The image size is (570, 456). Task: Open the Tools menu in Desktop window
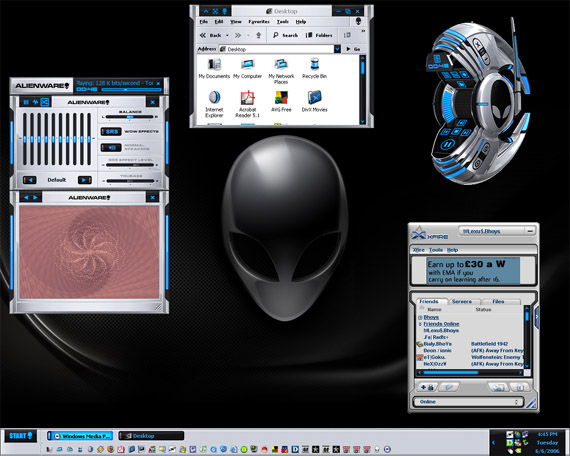coord(282,21)
